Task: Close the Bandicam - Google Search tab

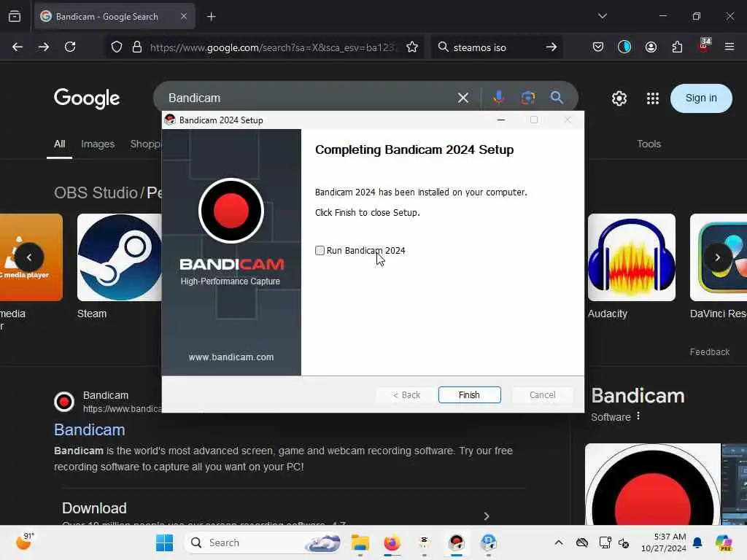Action: tap(184, 16)
